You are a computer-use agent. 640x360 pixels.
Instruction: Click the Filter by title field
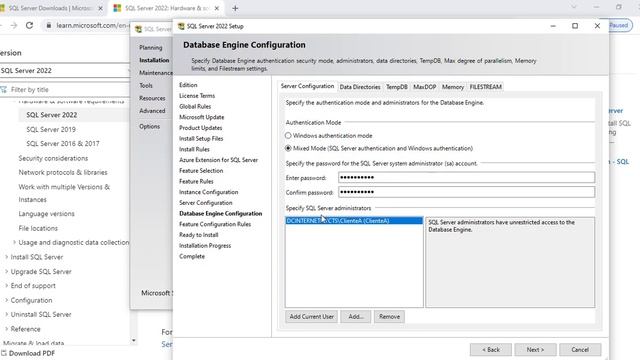pos(65,89)
